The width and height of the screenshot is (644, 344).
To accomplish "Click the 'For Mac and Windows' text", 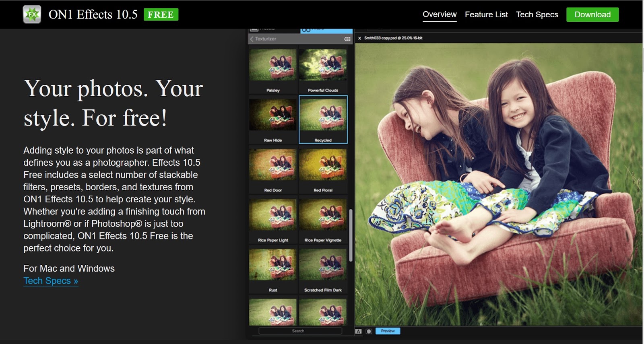I will (69, 268).
